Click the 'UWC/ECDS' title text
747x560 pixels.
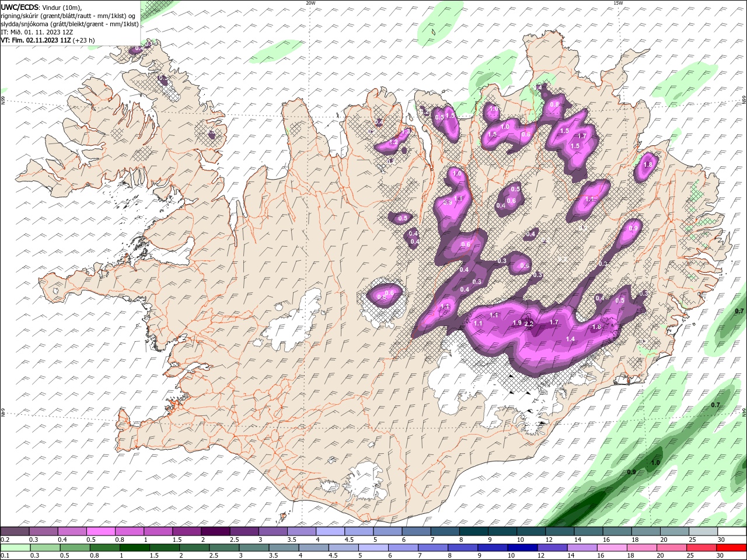(x=20, y=7)
